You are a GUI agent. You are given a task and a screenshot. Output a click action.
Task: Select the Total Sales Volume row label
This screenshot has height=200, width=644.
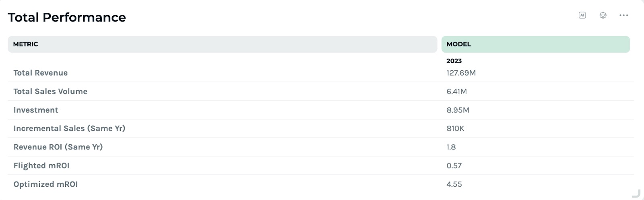50,92
